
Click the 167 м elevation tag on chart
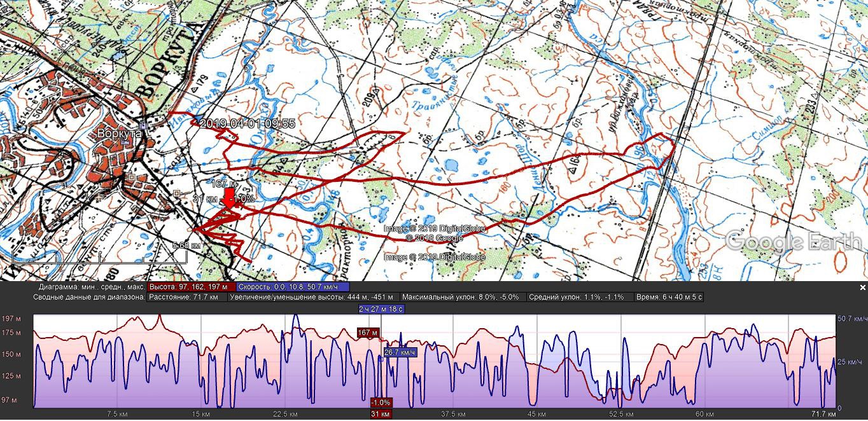click(x=368, y=333)
